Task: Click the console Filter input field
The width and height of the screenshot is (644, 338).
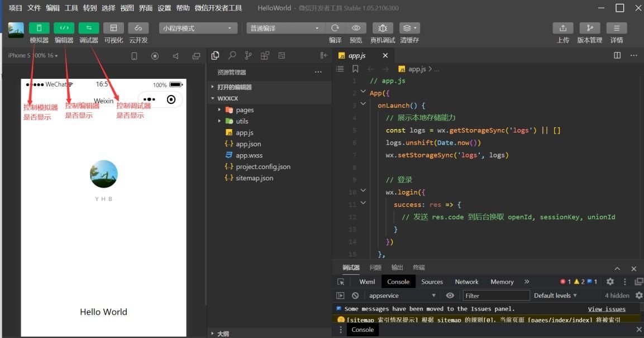Action: (496, 296)
